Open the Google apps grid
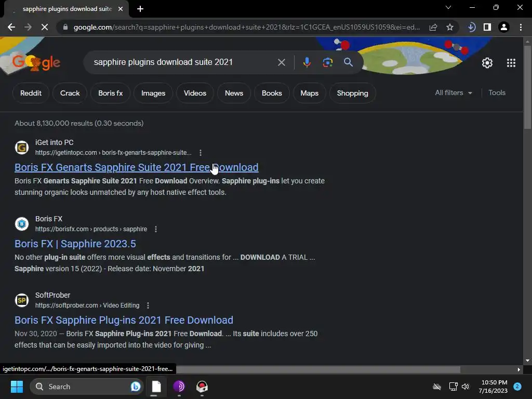 511,63
